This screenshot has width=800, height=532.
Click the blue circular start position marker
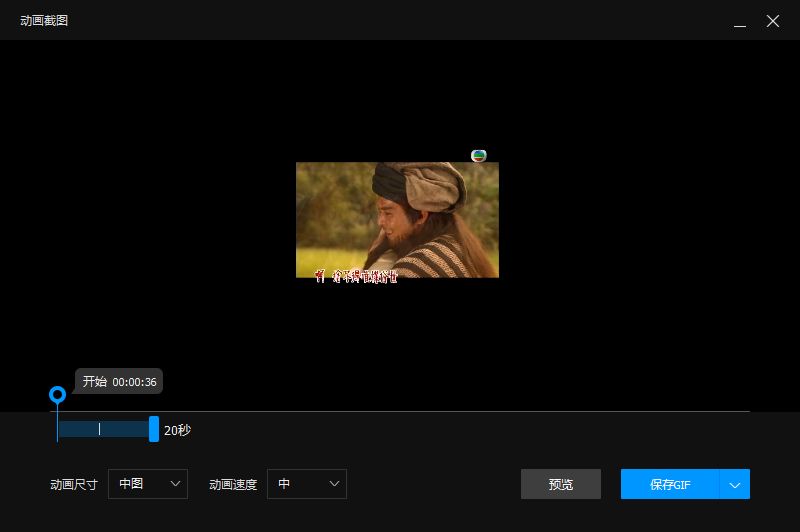[x=57, y=395]
